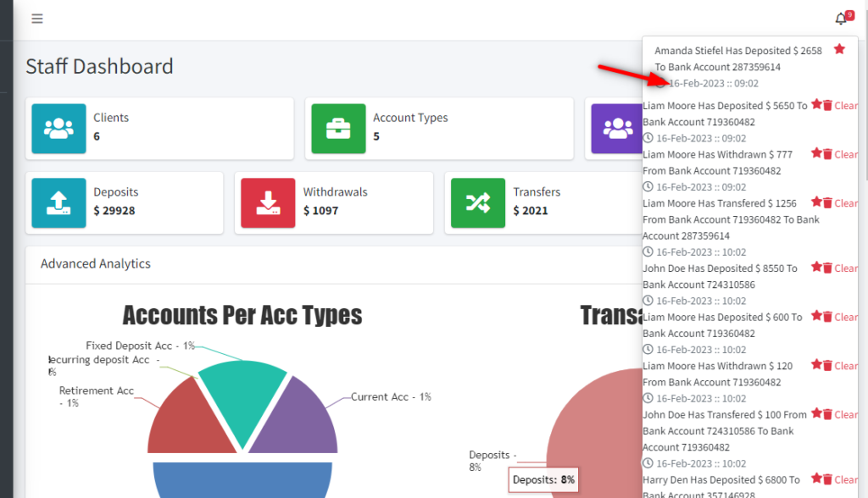868x498 pixels.
Task: Open Liam Moore withdrawn $777 notification text
Action: (717, 162)
